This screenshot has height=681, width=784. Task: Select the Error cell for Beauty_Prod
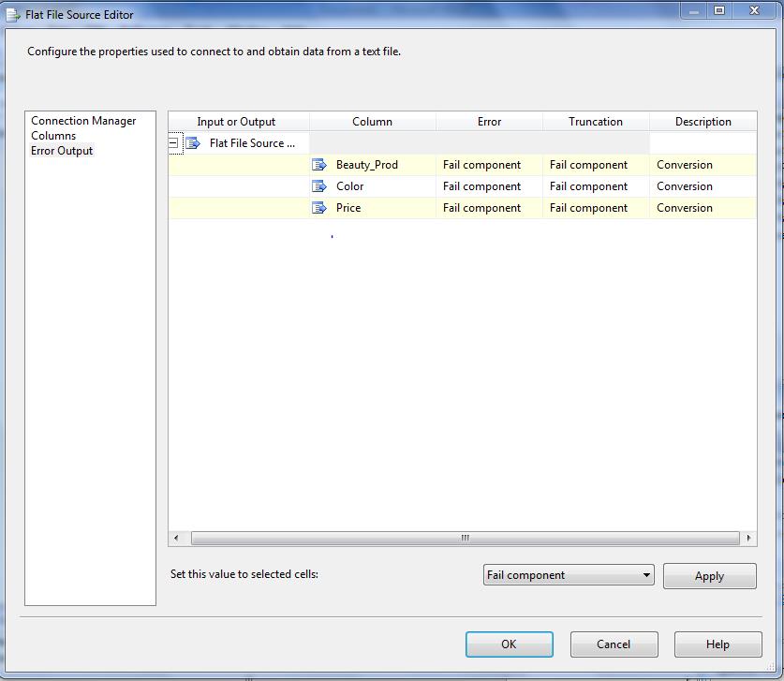click(x=488, y=165)
